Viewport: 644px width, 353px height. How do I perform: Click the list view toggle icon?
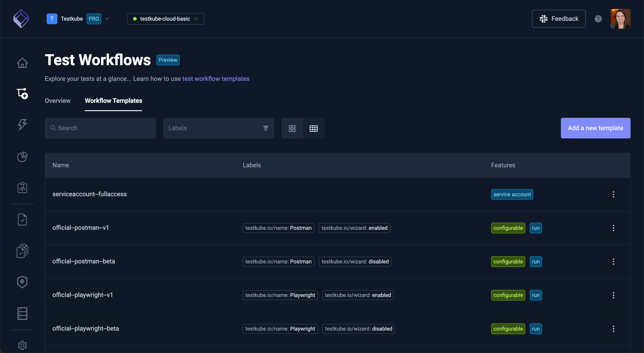[x=313, y=128]
